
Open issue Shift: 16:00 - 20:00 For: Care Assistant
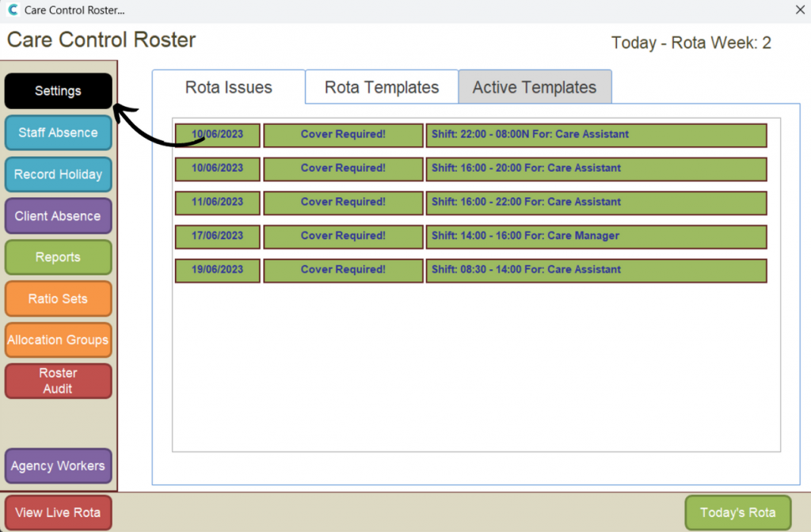pos(596,169)
